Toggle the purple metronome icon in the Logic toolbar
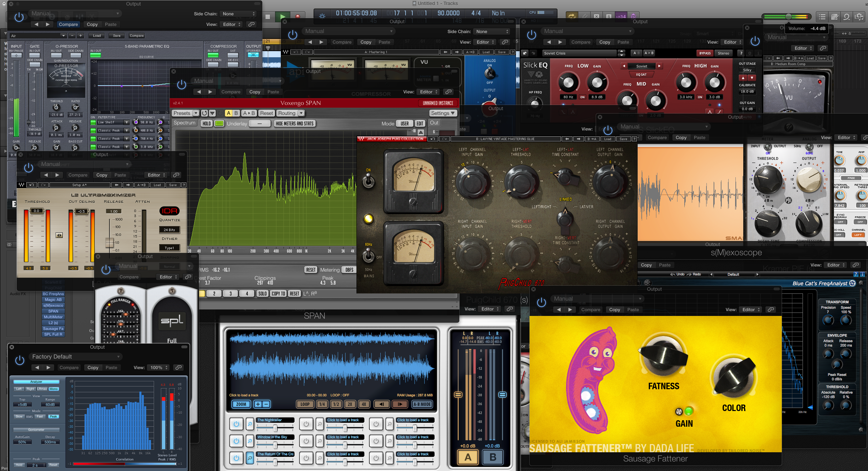868x471 pixels. [x=633, y=16]
